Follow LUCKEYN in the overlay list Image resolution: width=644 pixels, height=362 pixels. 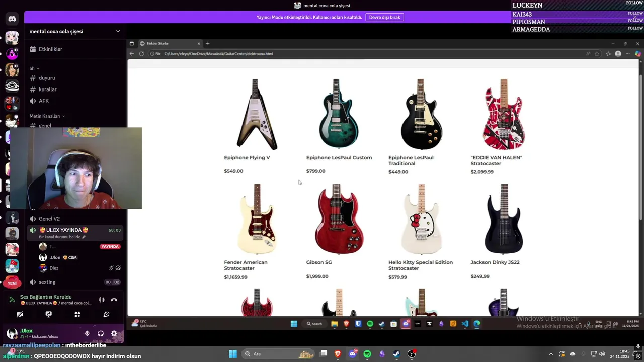(x=634, y=3)
